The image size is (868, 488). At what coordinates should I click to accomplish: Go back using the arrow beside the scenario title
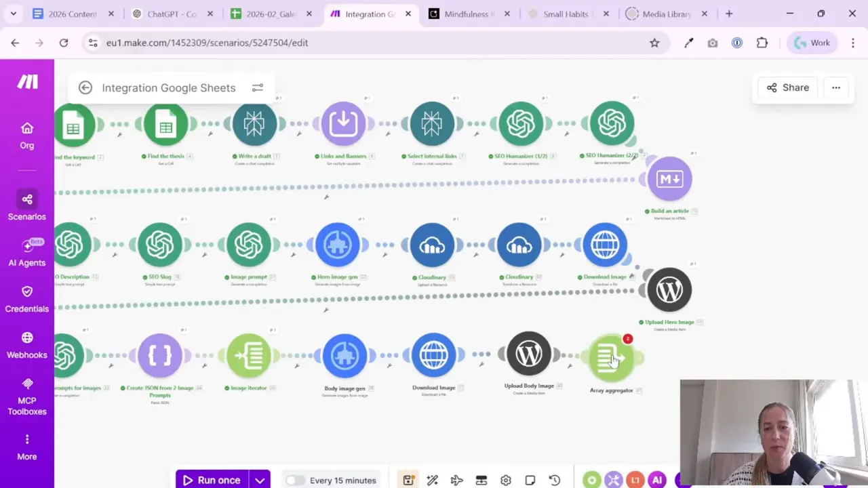coord(85,87)
